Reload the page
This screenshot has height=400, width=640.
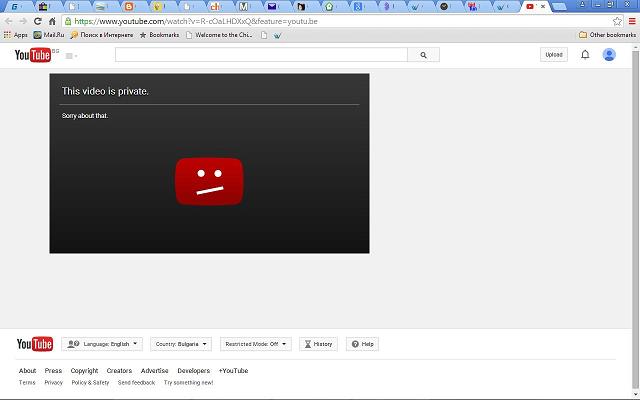tap(38, 20)
